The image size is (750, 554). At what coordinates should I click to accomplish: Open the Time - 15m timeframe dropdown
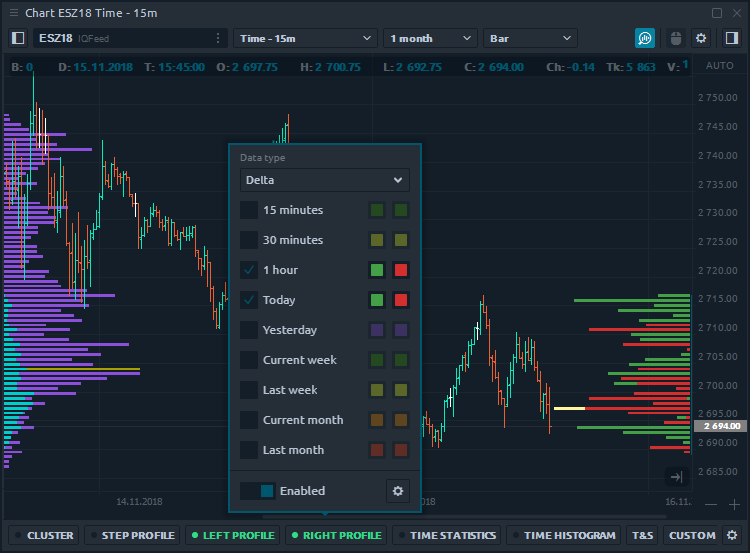click(304, 38)
